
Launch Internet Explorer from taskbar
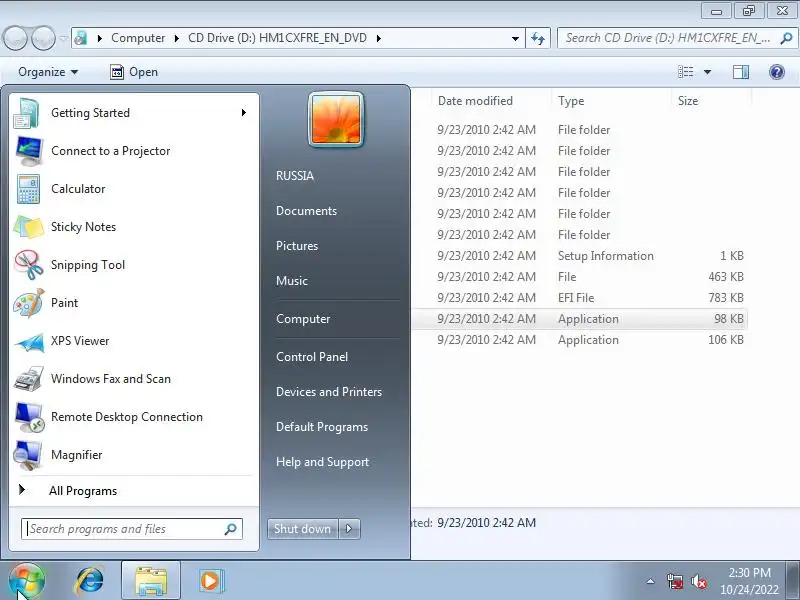[x=90, y=581]
